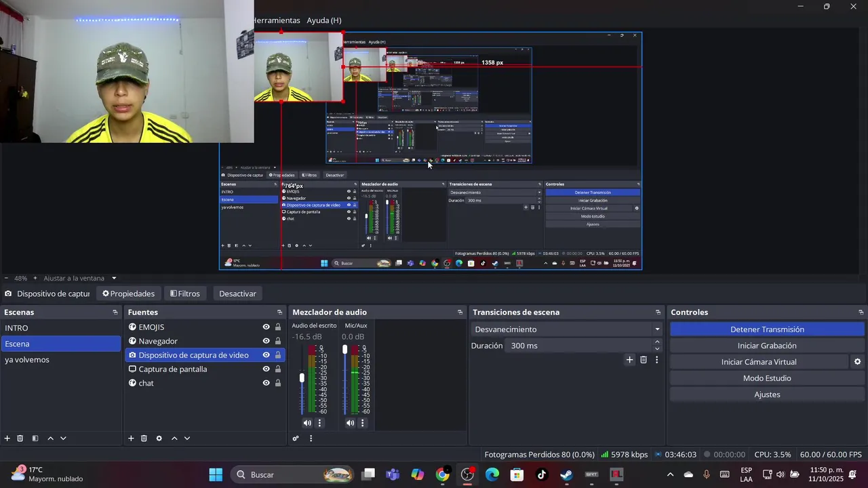This screenshot has width=868, height=488.
Task: Undock the Controles panel
Action: (861, 312)
